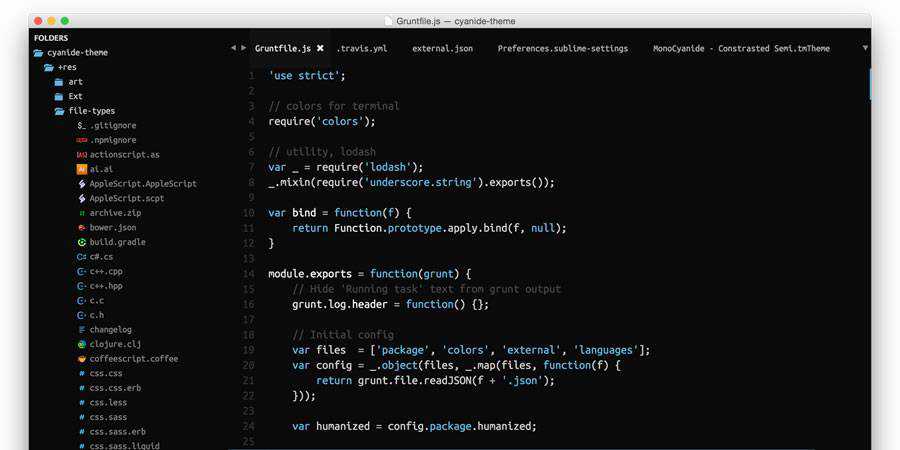Collapse the cyanide-theme root folder
The image size is (900, 450).
point(38,53)
